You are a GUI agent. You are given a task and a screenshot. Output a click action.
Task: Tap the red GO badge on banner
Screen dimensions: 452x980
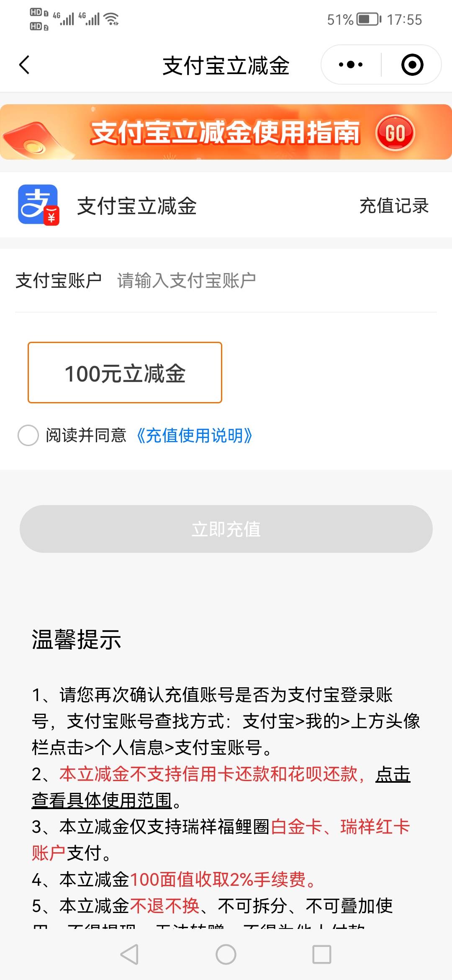(x=395, y=133)
